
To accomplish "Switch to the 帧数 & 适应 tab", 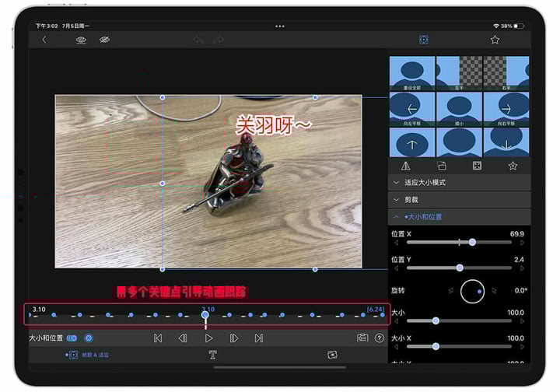I will (x=87, y=355).
